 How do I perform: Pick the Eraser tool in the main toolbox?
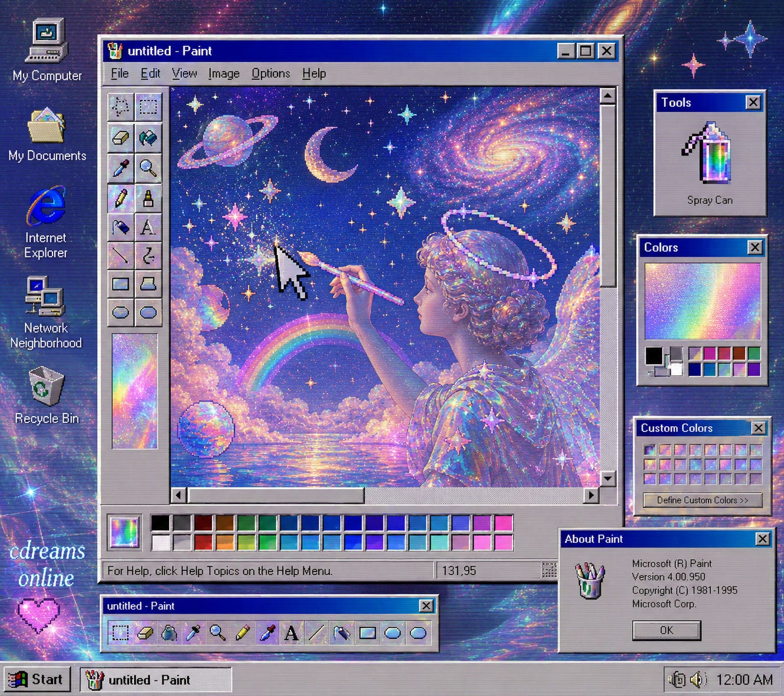121,137
